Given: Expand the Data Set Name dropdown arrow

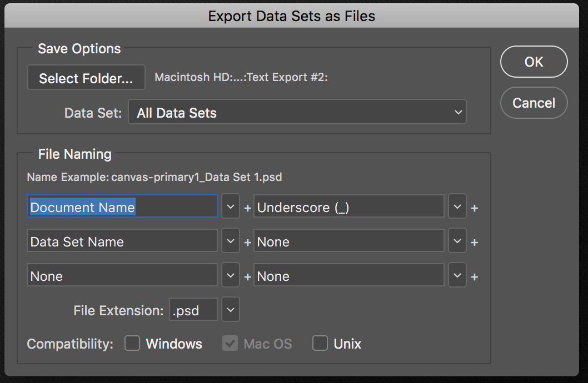Looking at the screenshot, I should tap(231, 241).
